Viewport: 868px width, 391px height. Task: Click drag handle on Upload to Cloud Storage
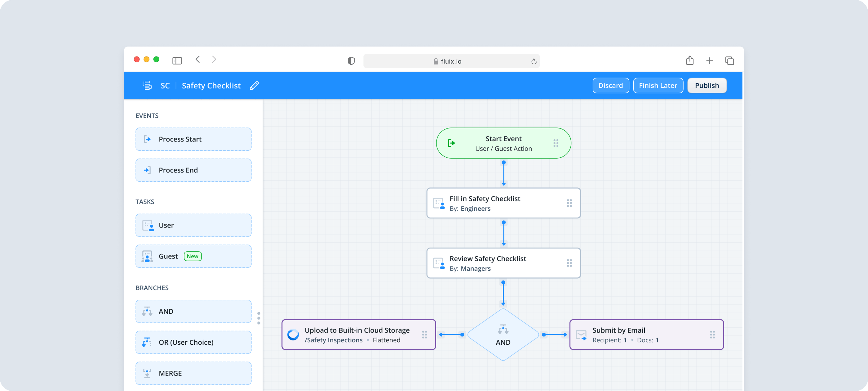424,335
